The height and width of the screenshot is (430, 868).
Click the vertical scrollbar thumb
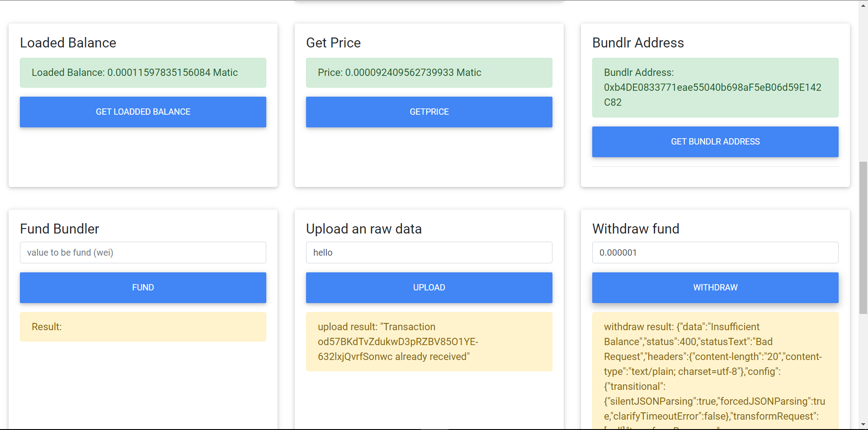click(863, 237)
